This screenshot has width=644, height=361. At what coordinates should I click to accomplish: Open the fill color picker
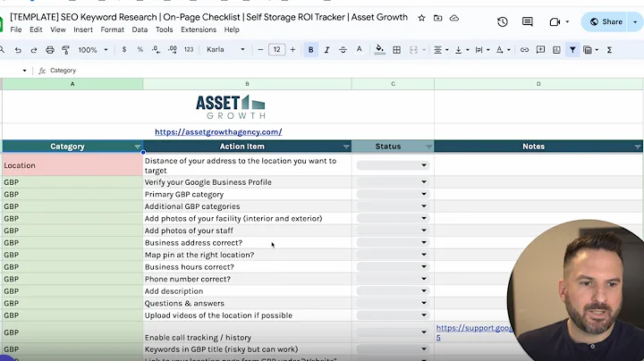pyautogui.click(x=380, y=50)
